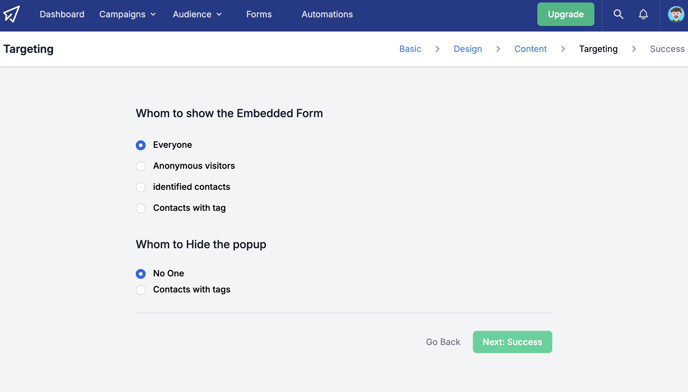Open the Automations menu item

[x=327, y=14]
